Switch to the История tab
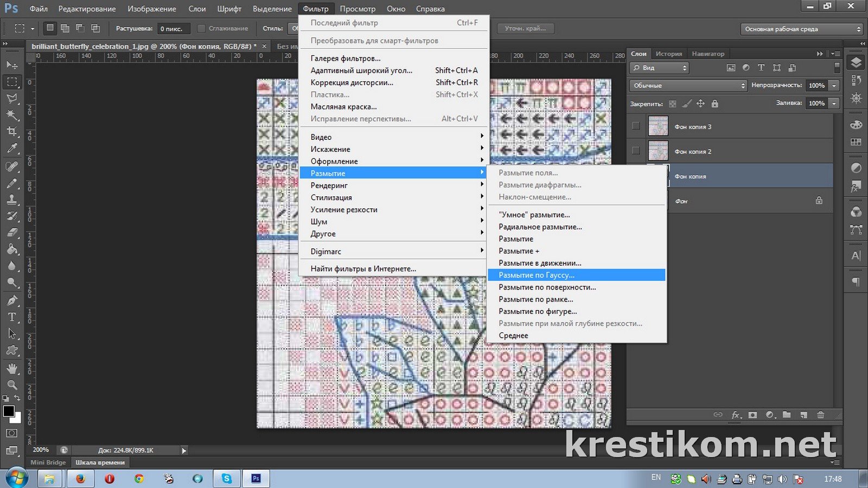The width and height of the screenshot is (868, 488). coord(668,54)
